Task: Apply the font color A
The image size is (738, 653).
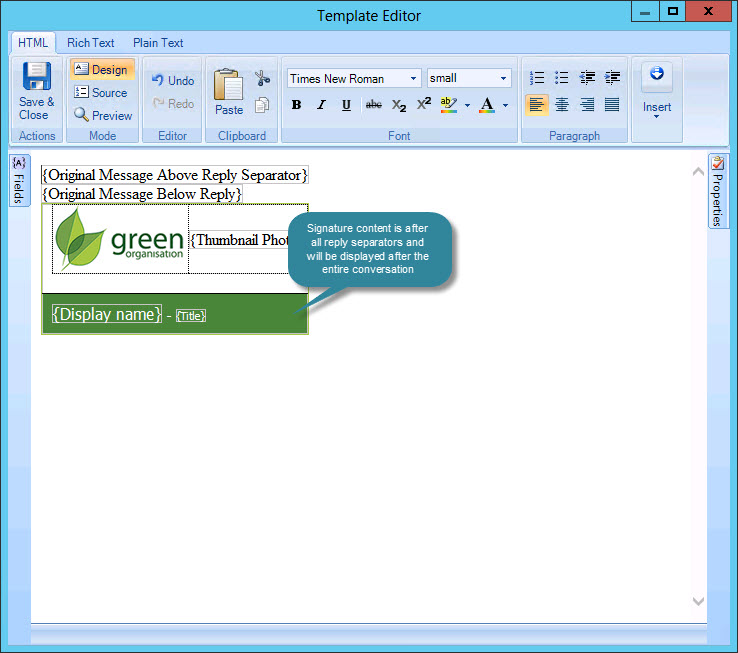Action: tap(487, 105)
